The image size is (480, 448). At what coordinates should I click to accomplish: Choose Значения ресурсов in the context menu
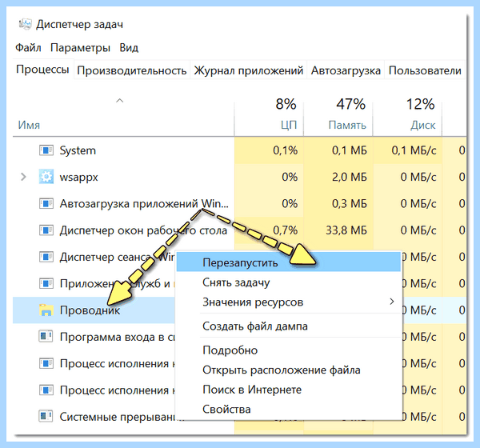289,302
